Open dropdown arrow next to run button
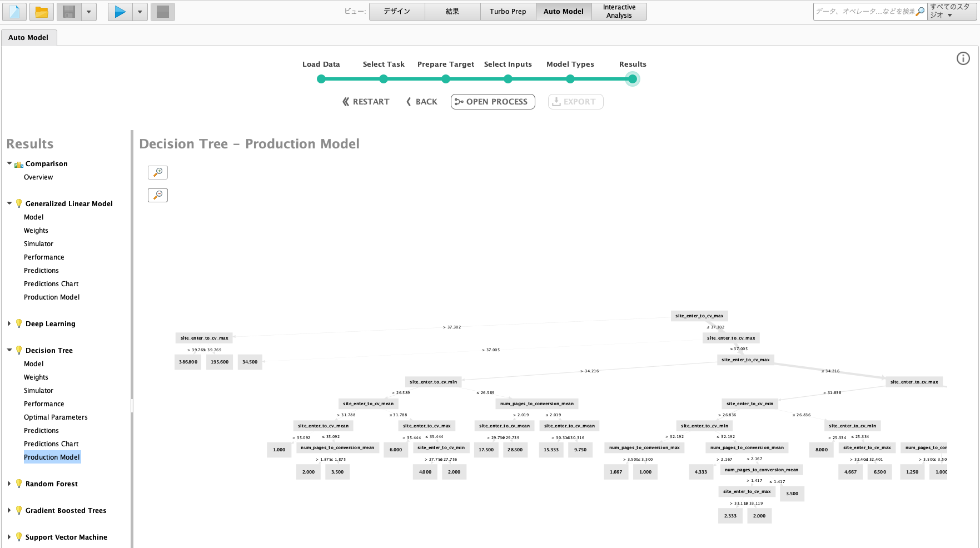 tap(140, 12)
